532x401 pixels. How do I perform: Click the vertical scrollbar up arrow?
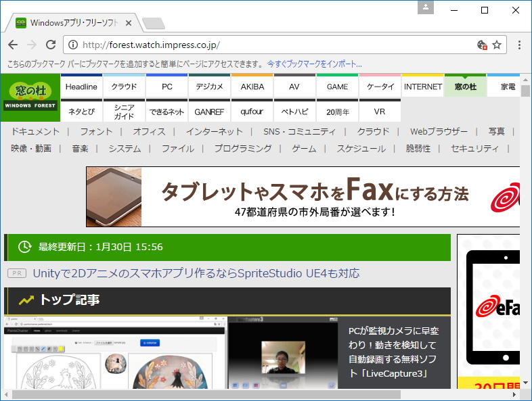(525, 80)
